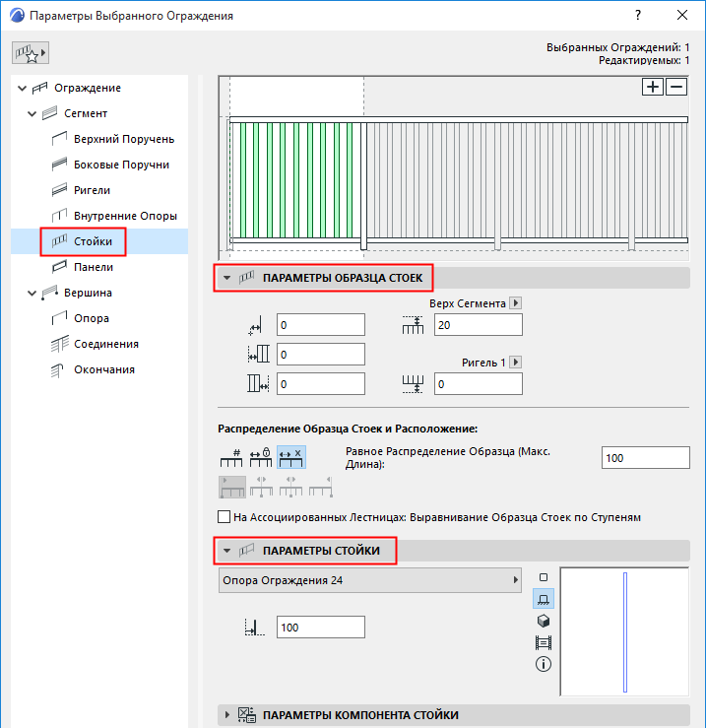Image resolution: width=706 pixels, height=728 pixels.
Task: Zoom in the railing preview with plus
Action: (x=652, y=87)
